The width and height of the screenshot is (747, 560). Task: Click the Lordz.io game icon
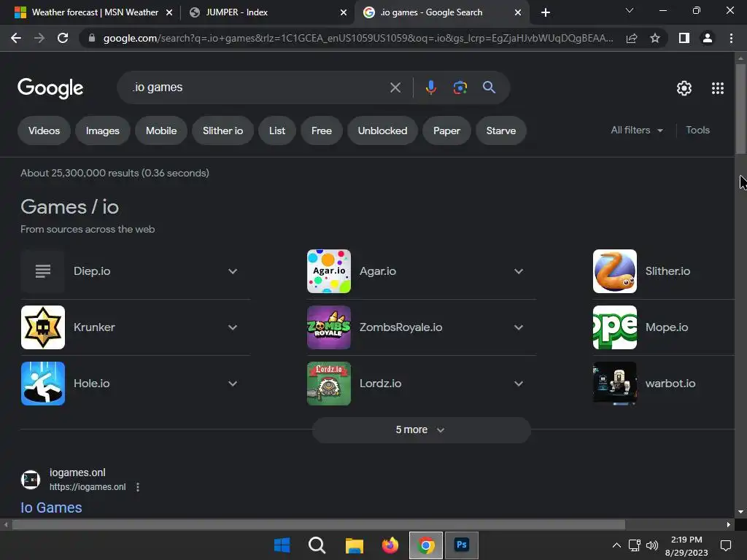[329, 384]
